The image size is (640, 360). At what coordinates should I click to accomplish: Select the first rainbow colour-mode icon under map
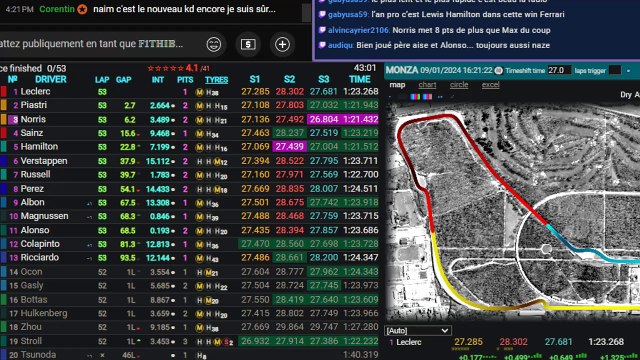click(415, 97)
